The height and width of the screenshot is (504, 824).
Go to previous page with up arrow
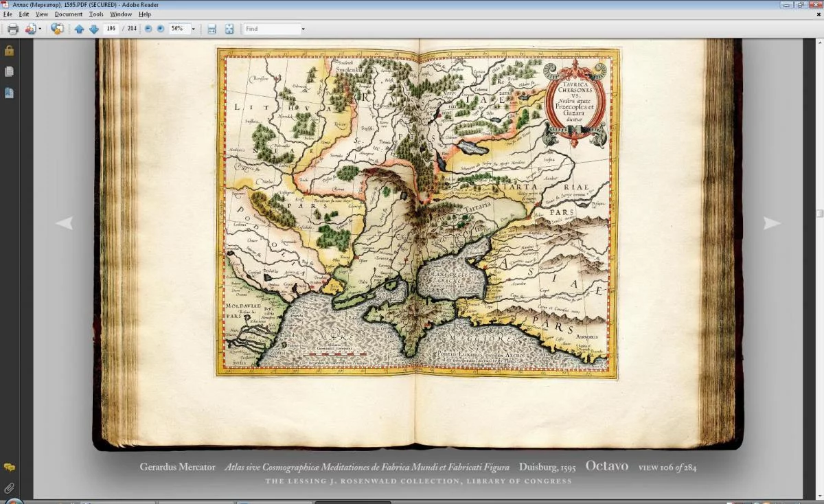click(79, 29)
